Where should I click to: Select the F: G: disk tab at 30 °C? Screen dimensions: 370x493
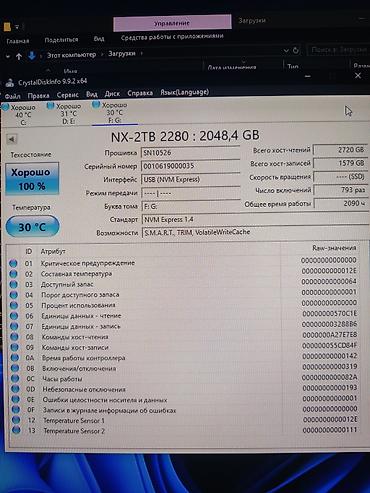(x=114, y=113)
